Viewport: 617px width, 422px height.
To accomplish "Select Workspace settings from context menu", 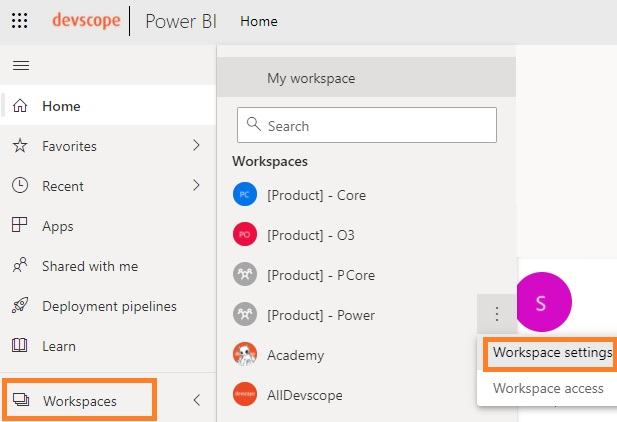I will coord(552,353).
